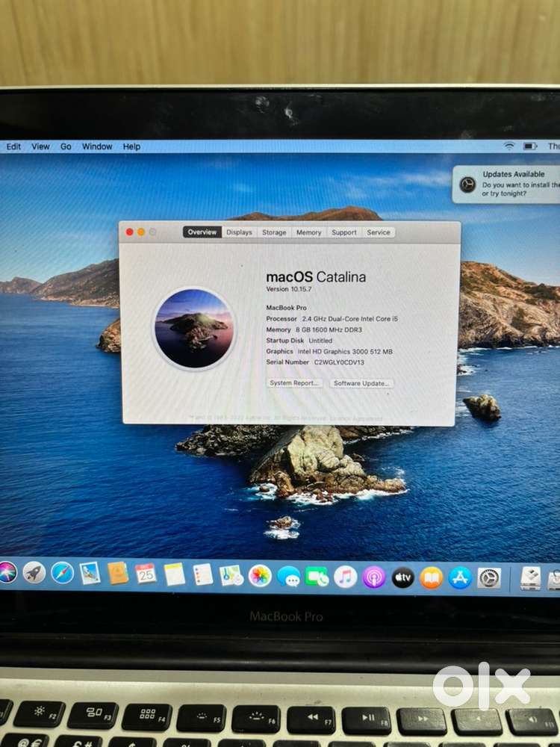This screenshot has height=747, width=560.
Task: Open Calendar from the dock
Action: pyautogui.click(x=146, y=574)
